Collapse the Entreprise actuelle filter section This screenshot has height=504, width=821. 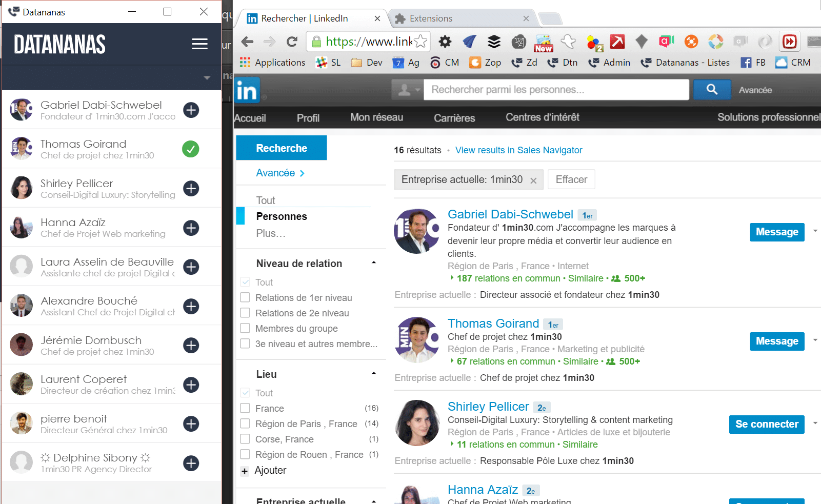(374, 501)
